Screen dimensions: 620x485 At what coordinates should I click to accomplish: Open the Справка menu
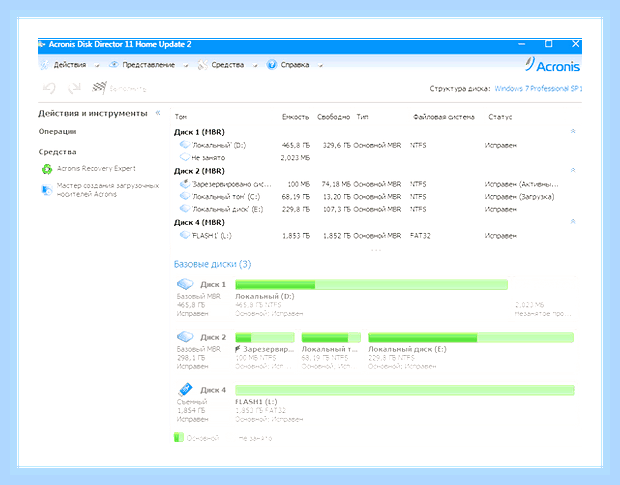tap(295, 65)
